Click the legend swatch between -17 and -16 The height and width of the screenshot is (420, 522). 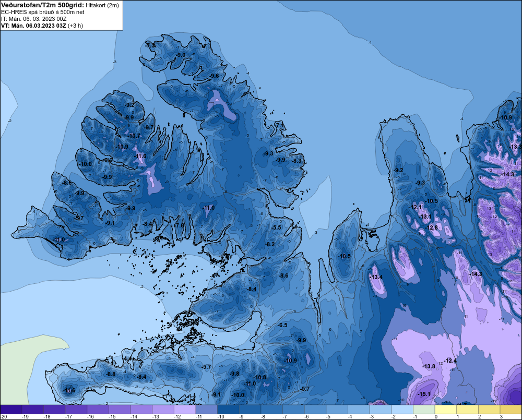(76, 409)
